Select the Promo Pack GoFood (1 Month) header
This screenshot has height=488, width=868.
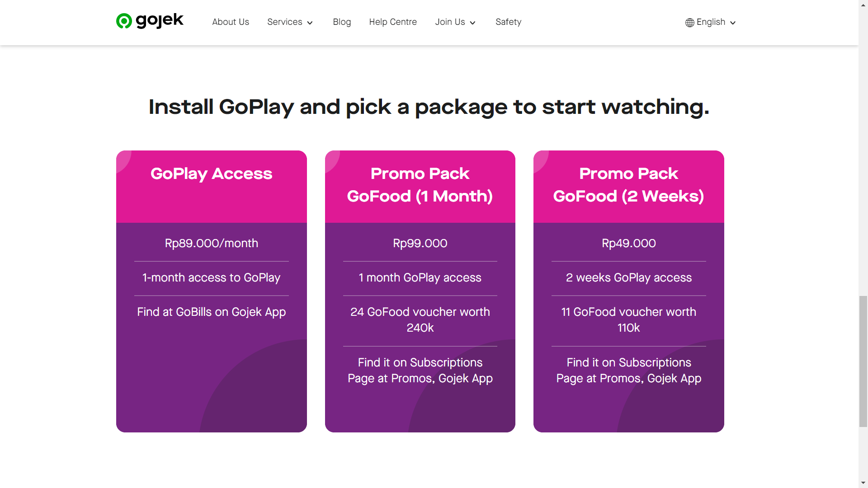pyautogui.click(x=420, y=185)
